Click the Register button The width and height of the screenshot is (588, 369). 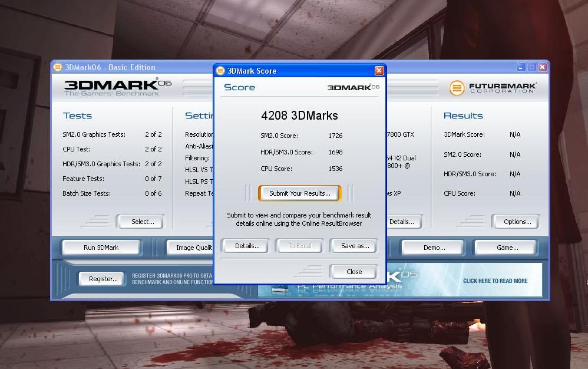(103, 279)
